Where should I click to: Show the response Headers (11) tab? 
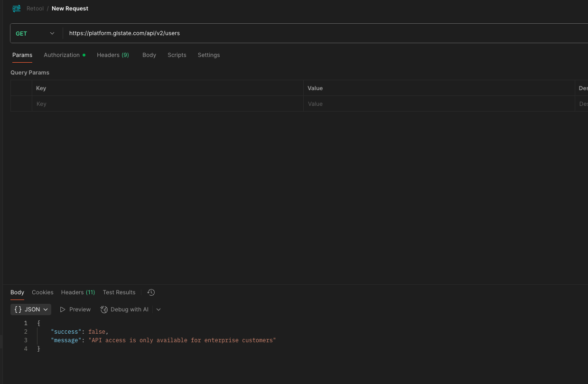click(78, 292)
